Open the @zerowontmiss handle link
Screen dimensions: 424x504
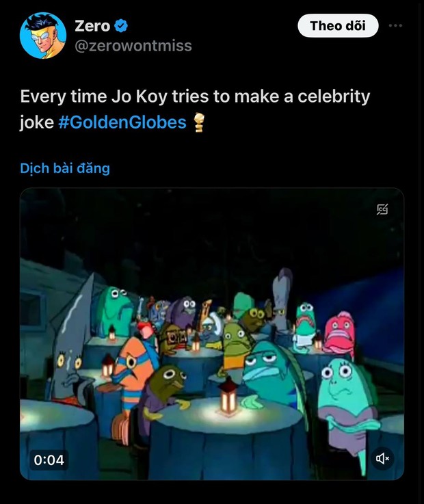133,46
